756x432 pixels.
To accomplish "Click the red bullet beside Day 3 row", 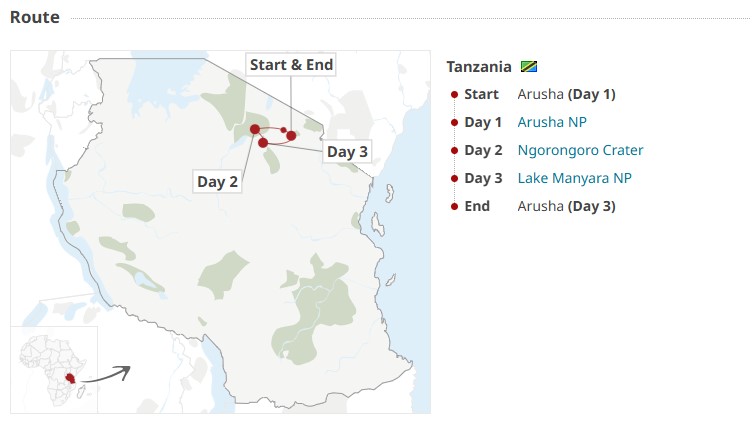I will 455,179.
